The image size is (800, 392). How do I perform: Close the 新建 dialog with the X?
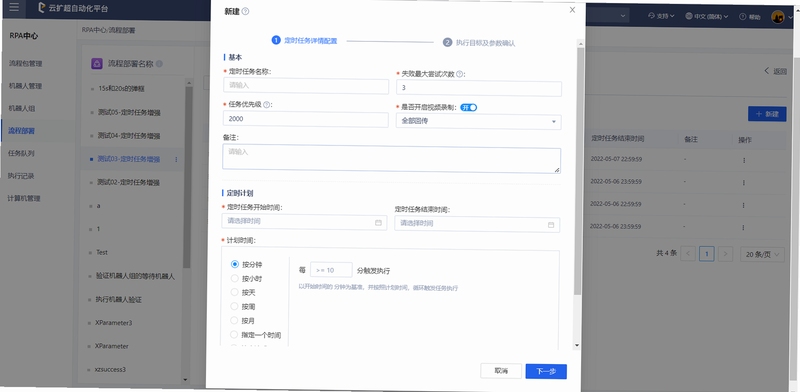coord(572,10)
